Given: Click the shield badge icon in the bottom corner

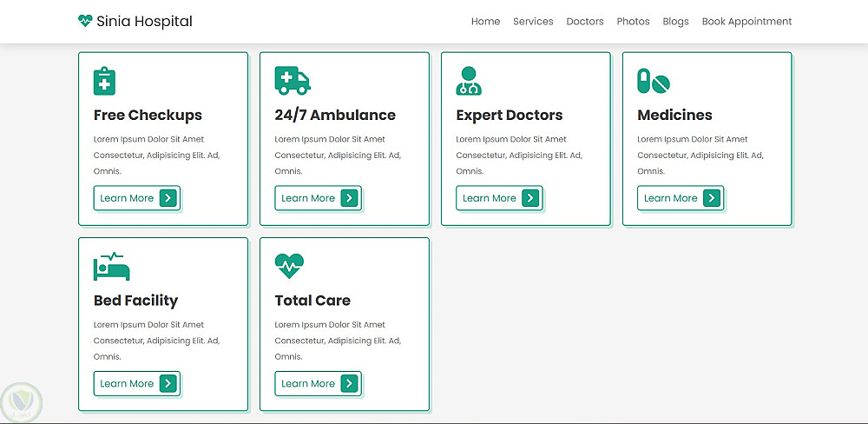Looking at the screenshot, I should coord(21,401).
